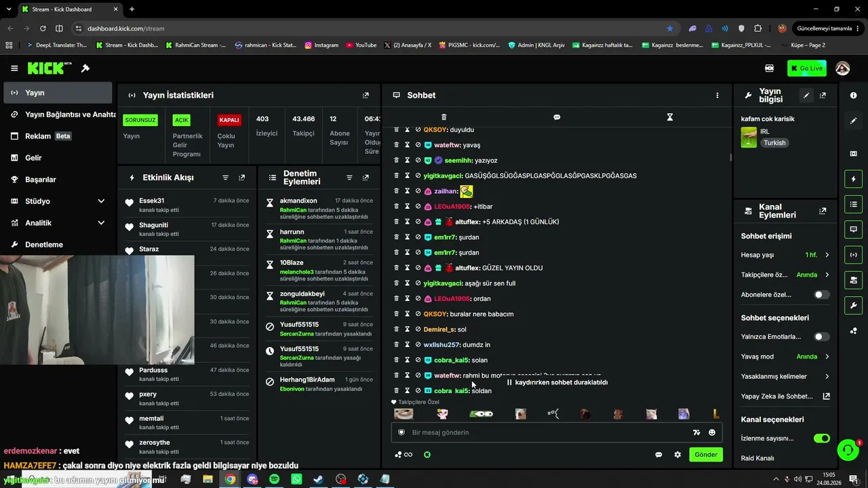The width and height of the screenshot is (868, 488).
Task: Open chat settings gear beside Gönder
Action: [x=677, y=455]
